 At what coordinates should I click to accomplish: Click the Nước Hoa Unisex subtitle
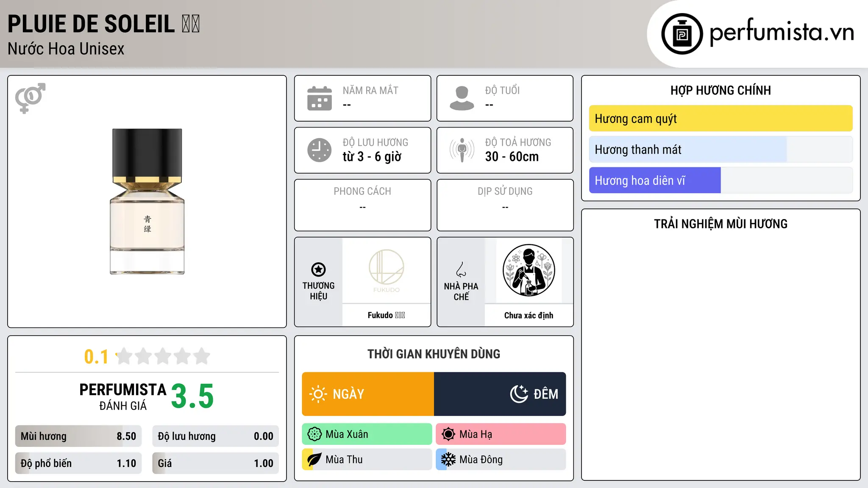click(66, 49)
